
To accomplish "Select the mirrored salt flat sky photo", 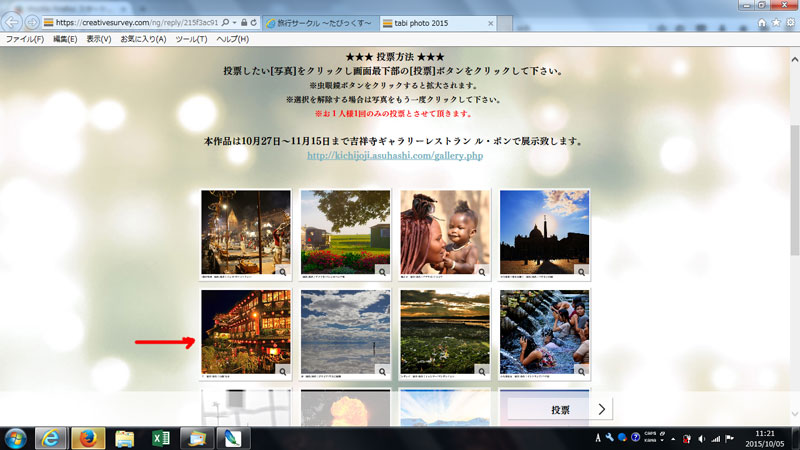I will [x=345, y=332].
